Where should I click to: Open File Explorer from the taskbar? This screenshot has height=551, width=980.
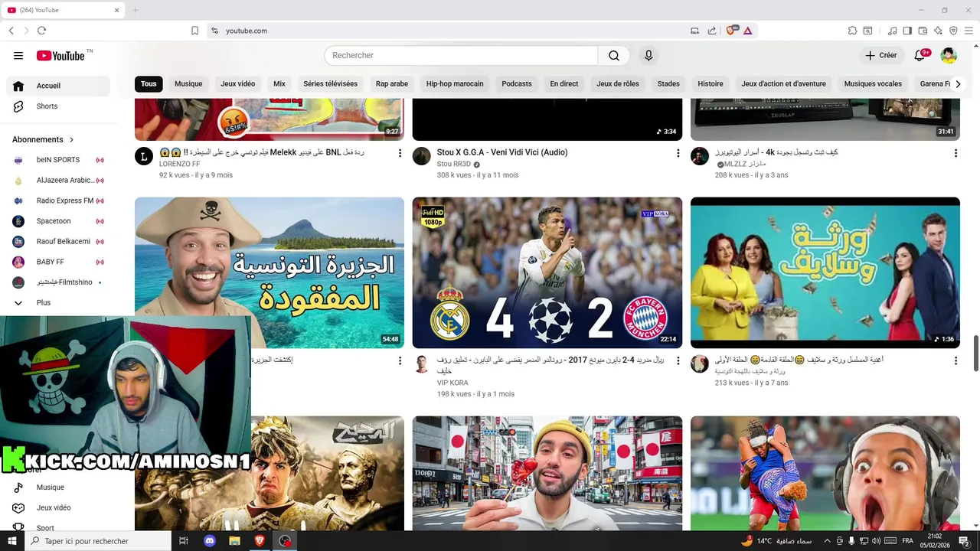pos(234,541)
